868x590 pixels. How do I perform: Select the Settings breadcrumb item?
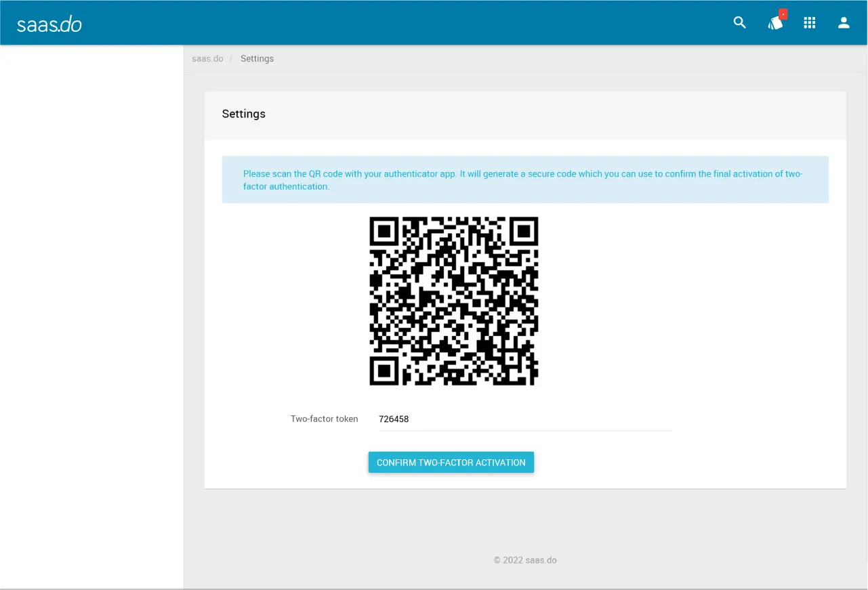[x=257, y=59]
